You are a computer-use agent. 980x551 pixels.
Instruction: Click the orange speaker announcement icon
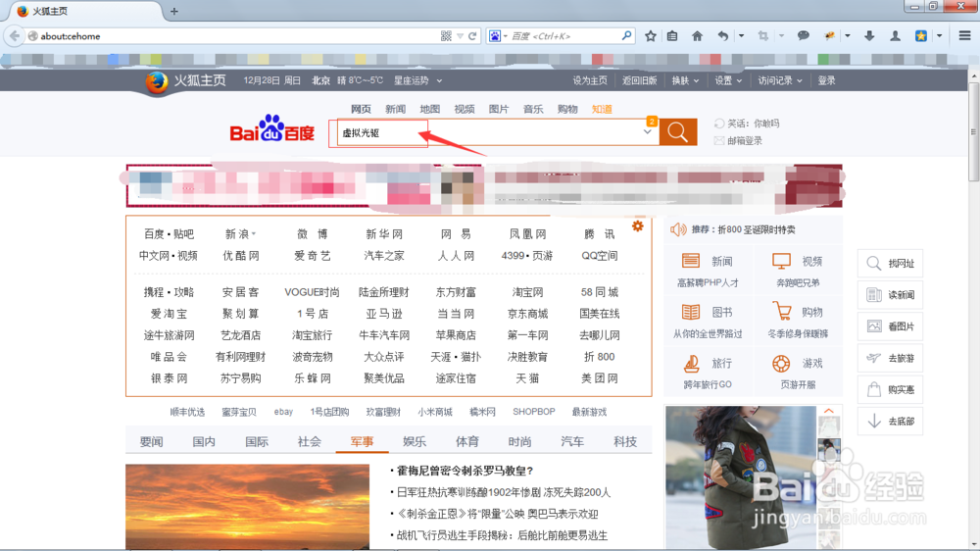678,229
